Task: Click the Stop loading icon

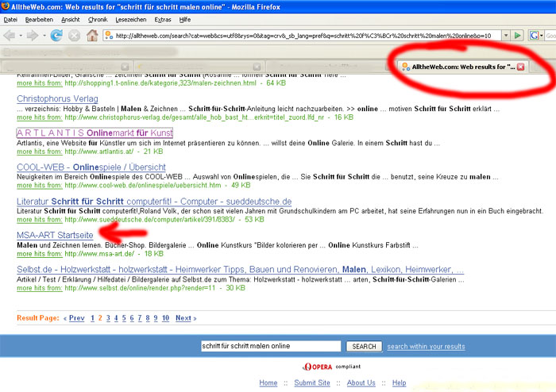Action: (74, 36)
